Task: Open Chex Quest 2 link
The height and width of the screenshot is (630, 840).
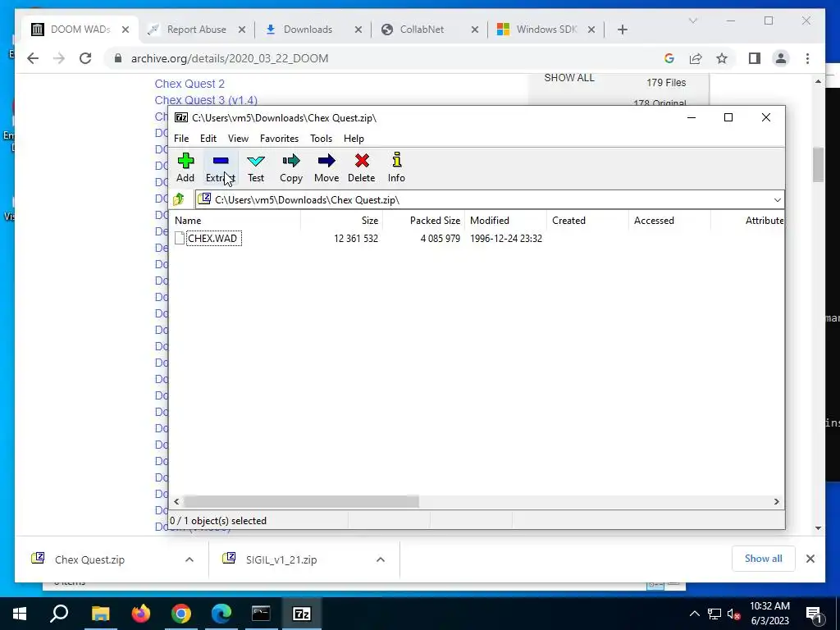Action: pos(189,84)
